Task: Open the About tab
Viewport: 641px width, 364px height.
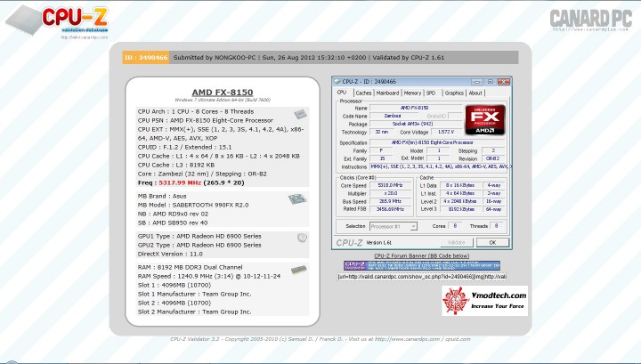Action: tap(475, 93)
